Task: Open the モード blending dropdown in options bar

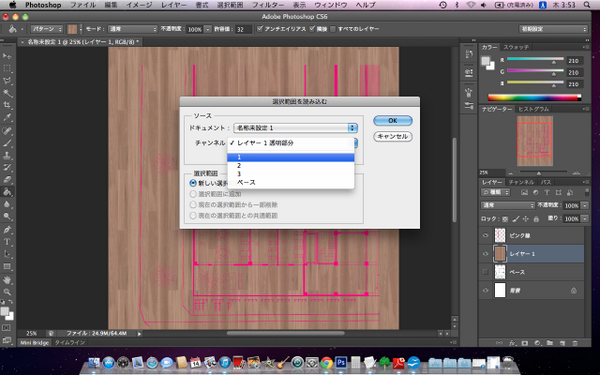Action: (x=132, y=29)
